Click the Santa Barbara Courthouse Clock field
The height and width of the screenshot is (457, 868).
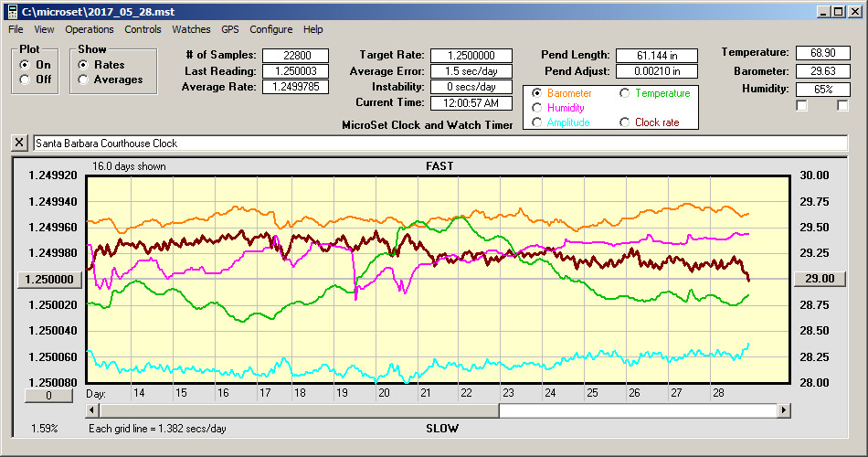439,143
